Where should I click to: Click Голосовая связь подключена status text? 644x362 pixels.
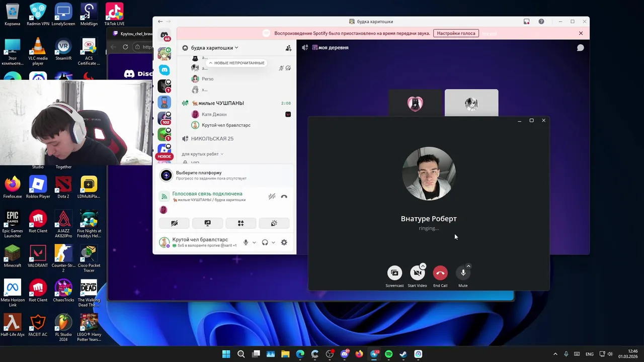207,194
